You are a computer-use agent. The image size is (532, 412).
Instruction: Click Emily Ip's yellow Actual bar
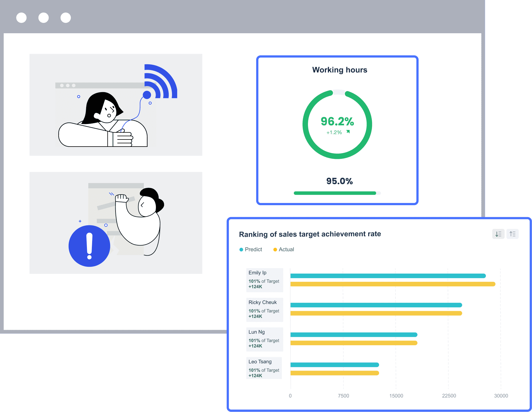click(392, 284)
